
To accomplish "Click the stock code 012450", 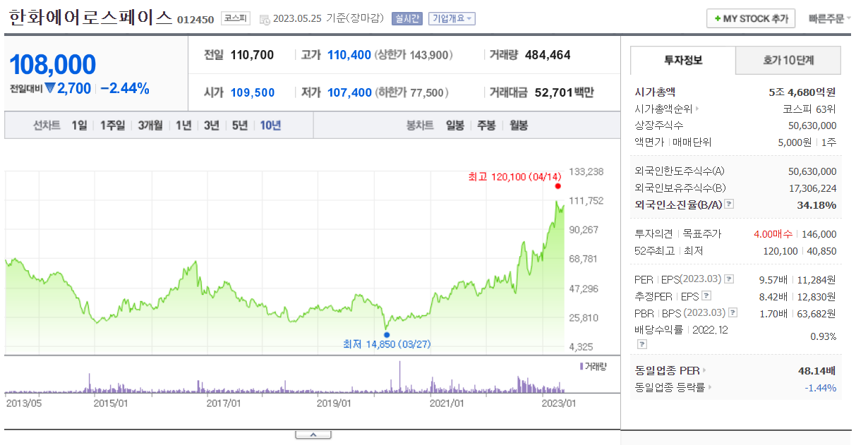I will tap(195, 20).
